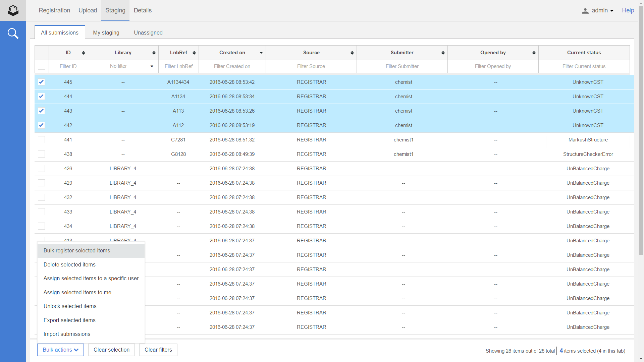Sort the LnbRef column

click(195, 53)
